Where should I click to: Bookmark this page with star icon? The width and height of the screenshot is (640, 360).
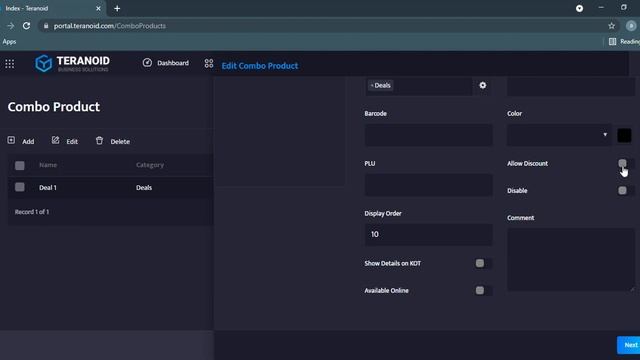click(x=611, y=26)
